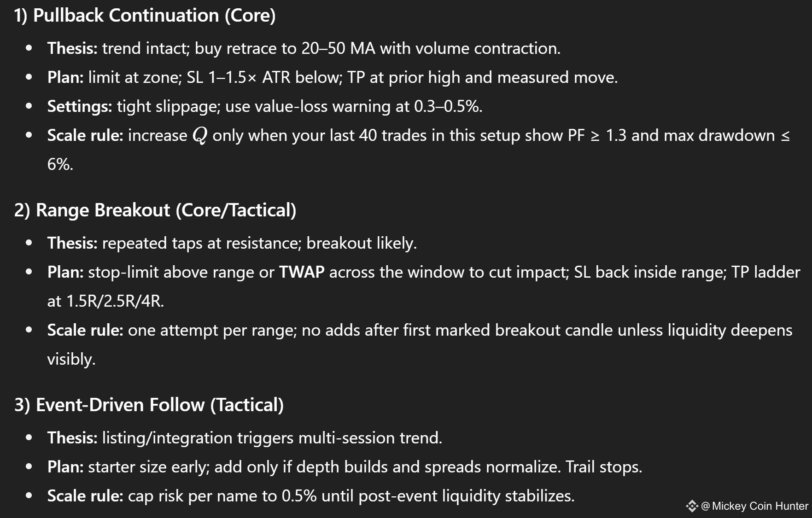Click the italic Q symbol
This screenshot has height=518, width=812.
(x=200, y=136)
